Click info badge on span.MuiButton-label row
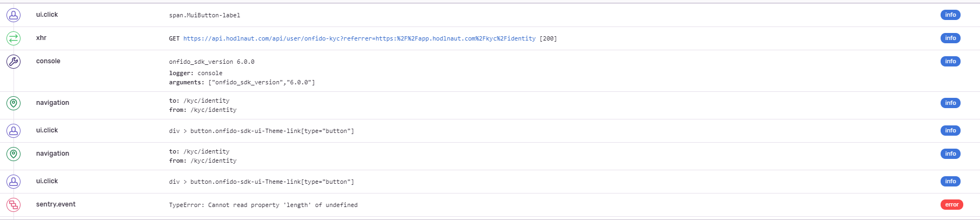 950,15
